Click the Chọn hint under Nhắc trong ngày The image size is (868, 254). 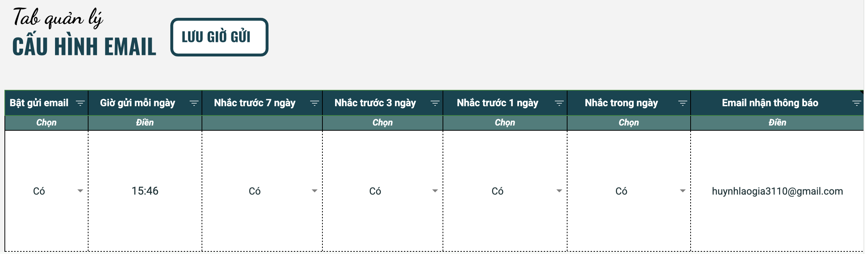pyautogui.click(x=629, y=123)
